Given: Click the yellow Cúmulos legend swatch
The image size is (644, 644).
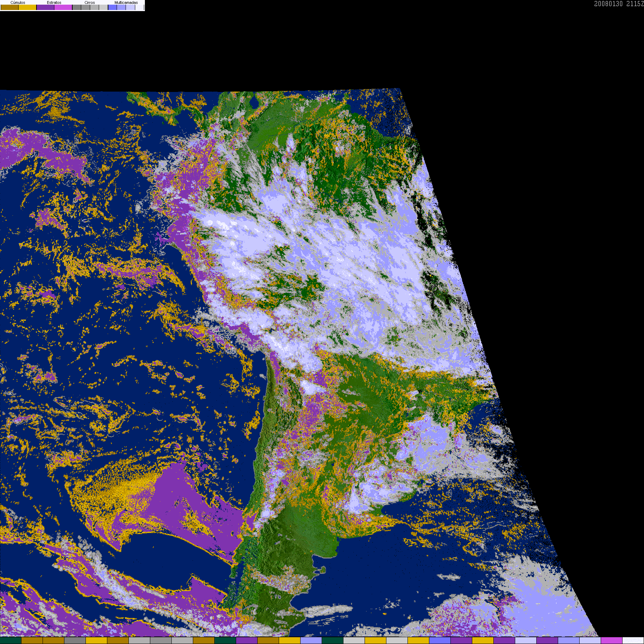Looking at the screenshot, I should [28, 7].
